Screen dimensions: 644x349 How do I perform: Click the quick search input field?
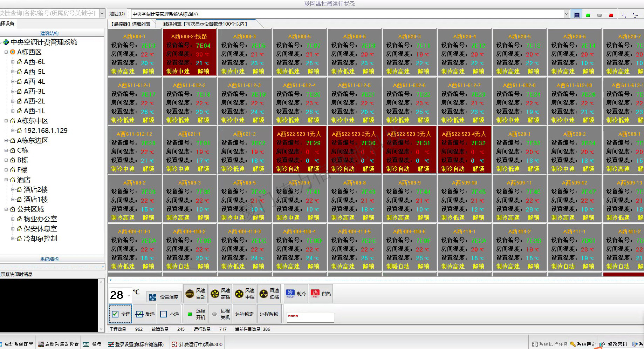coord(49,13)
